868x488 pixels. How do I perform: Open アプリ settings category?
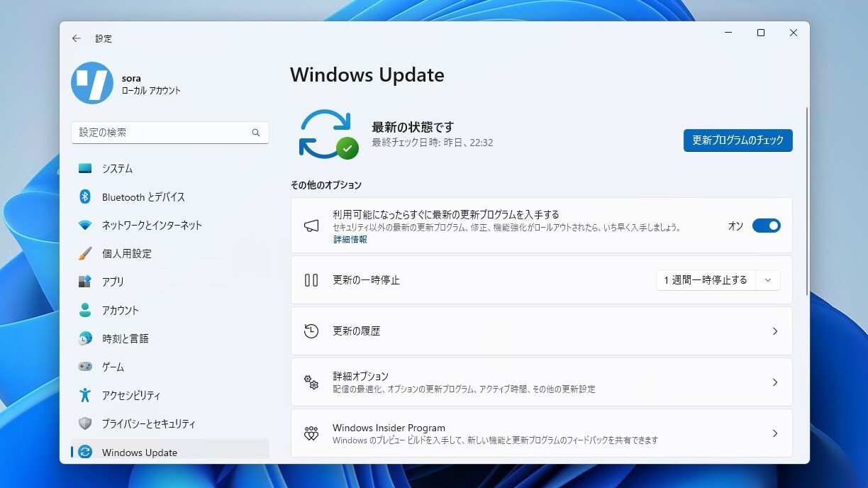point(170,282)
